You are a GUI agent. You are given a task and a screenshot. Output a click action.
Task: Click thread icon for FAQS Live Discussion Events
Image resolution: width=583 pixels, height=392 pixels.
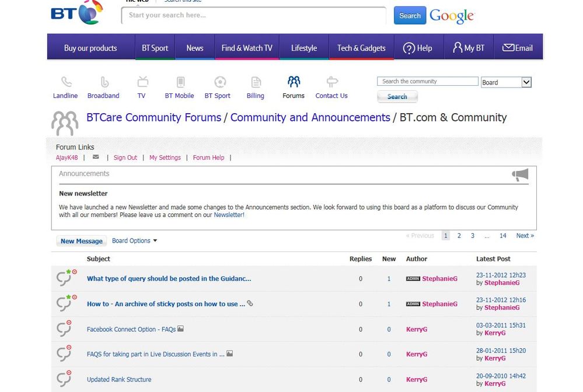pyautogui.click(x=64, y=353)
